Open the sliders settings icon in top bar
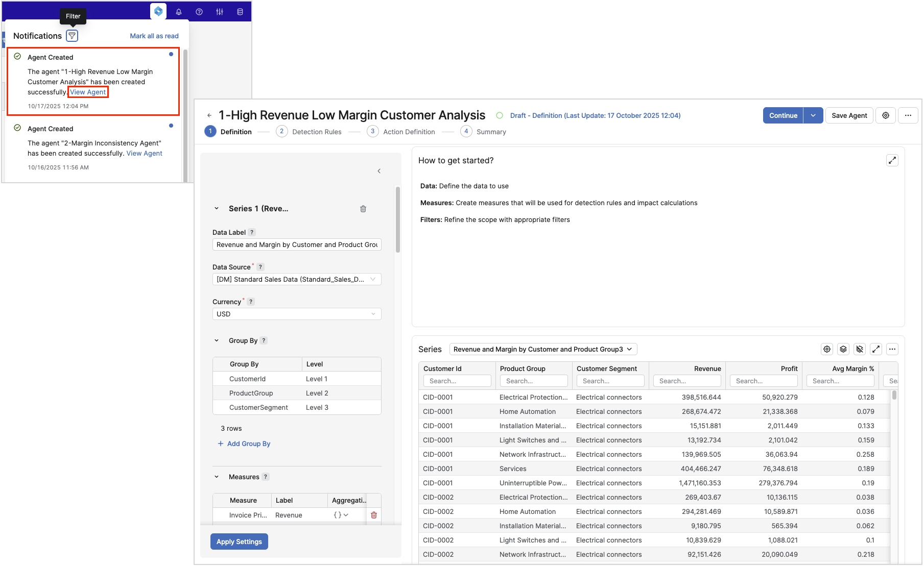 (220, 12)
